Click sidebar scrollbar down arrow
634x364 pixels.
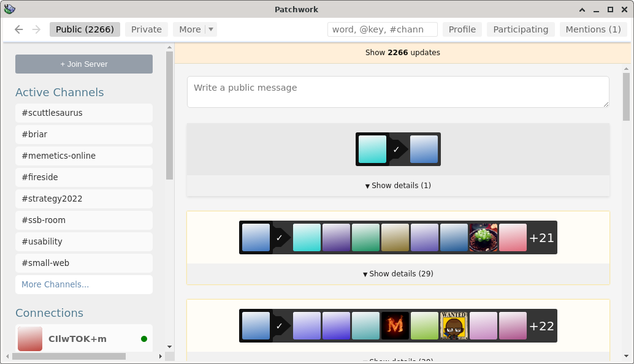[169, 347]
